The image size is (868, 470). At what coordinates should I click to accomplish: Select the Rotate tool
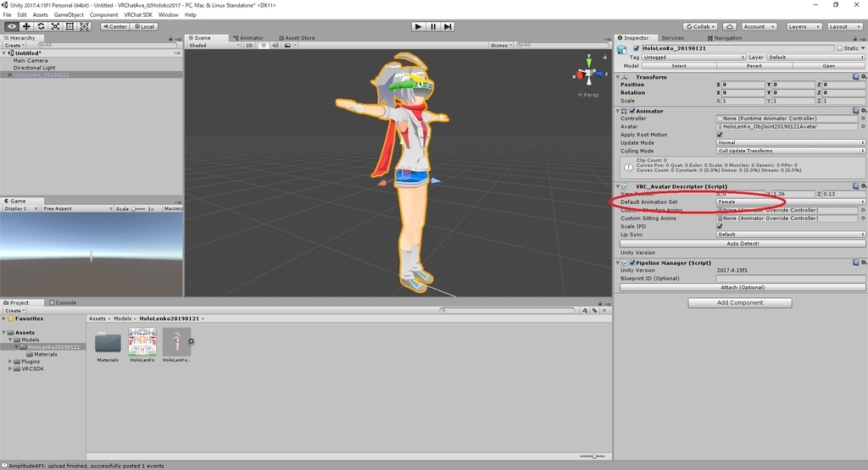[x=41, y=26]
